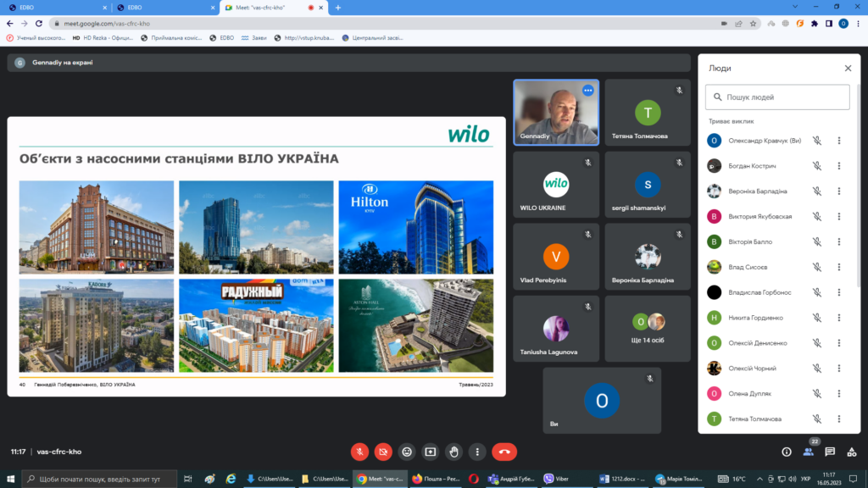Click the Ще 14 осіб tile

pos(648,329)
